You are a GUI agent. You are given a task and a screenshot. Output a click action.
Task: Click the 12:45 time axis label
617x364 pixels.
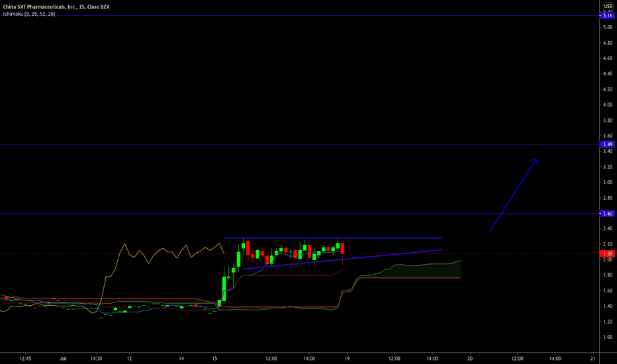[x=25, y=359]
